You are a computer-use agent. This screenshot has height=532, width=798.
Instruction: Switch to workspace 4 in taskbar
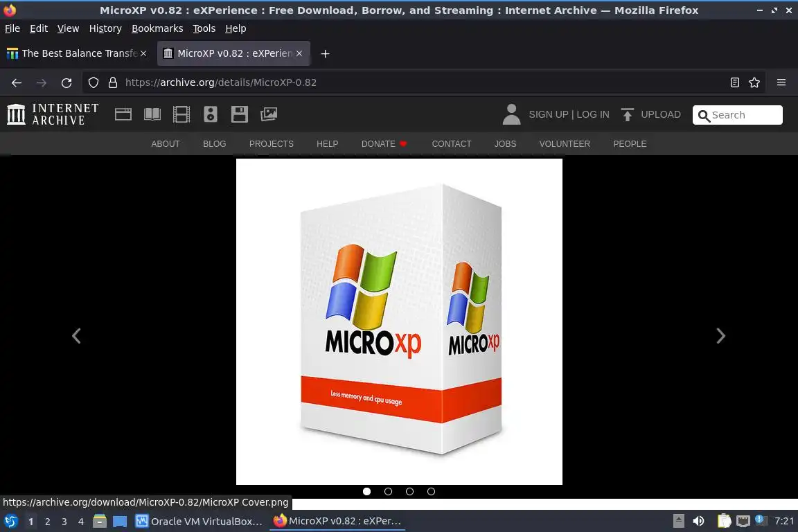coord(81,522)
